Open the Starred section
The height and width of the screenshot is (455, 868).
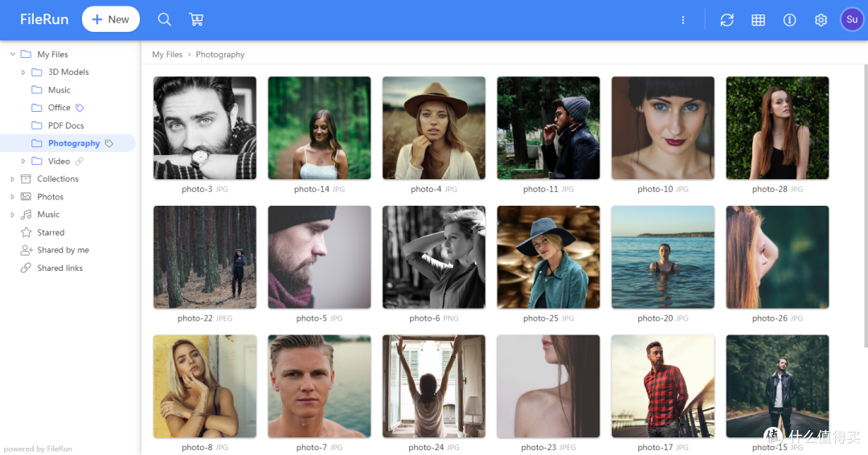(51, 232)
